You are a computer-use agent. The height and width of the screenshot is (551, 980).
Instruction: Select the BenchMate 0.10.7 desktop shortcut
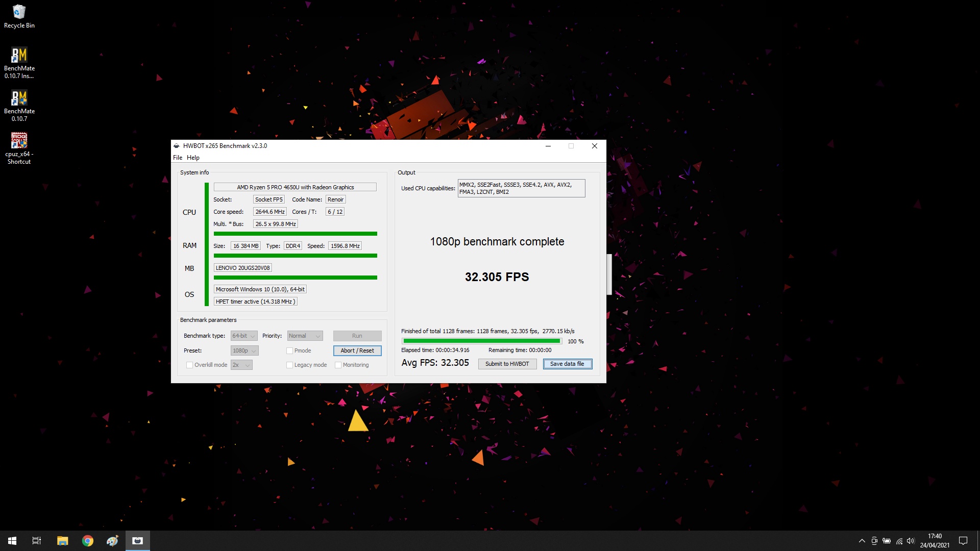click(19, 106)
